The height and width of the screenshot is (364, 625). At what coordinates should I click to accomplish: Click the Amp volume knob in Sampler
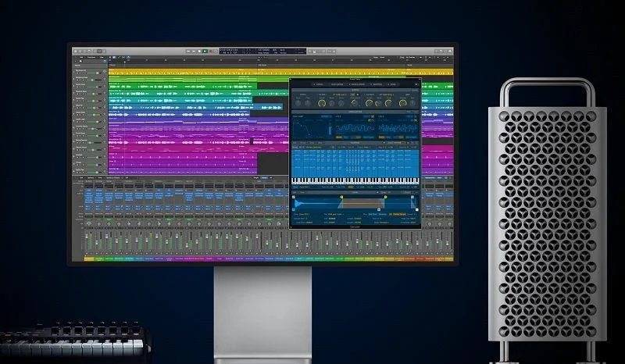point(402,103)
